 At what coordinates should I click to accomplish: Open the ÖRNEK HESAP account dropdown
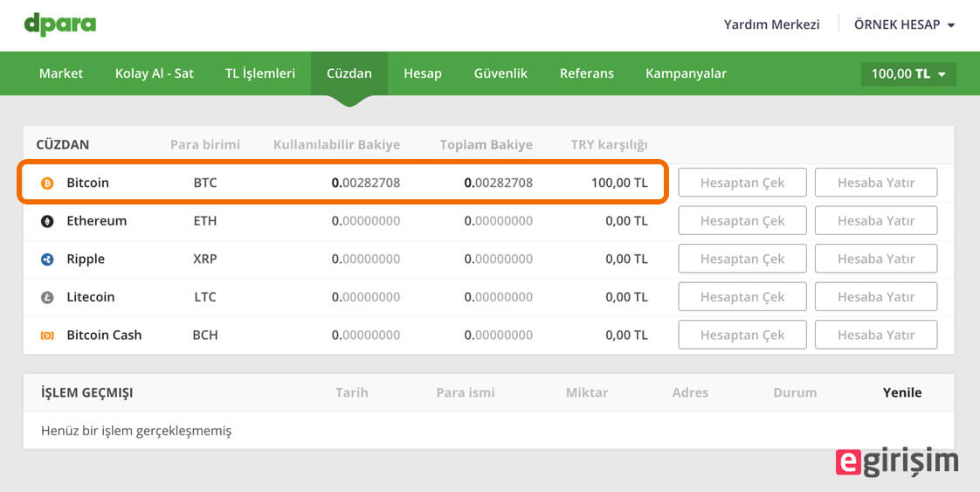(904, 25)
